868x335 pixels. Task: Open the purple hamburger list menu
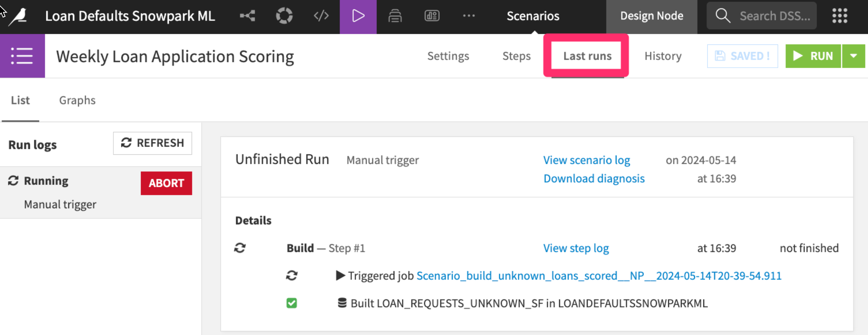(x=22, y=56)
